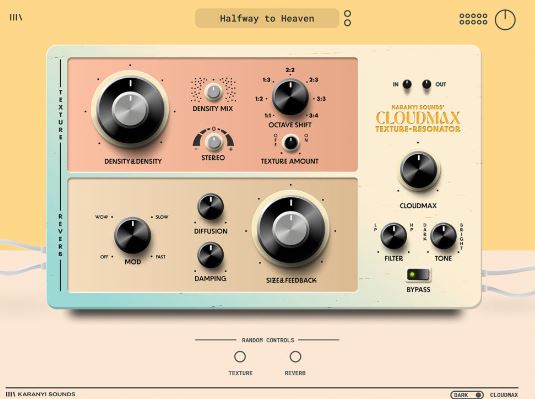This screenshot has width=535, height=399.
Task: Switch the Dark mode toggle
Action: coord(467,395)
